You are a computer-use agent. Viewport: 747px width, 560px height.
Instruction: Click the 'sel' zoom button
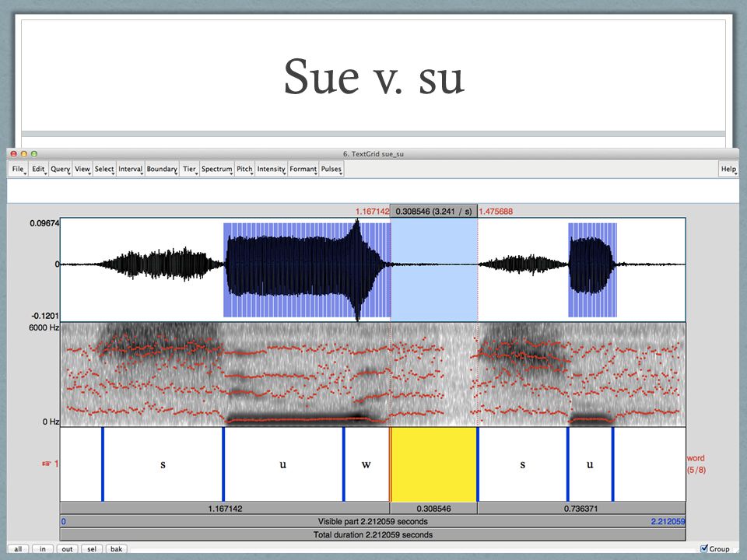pyautogui.click(x=92, y=549)
